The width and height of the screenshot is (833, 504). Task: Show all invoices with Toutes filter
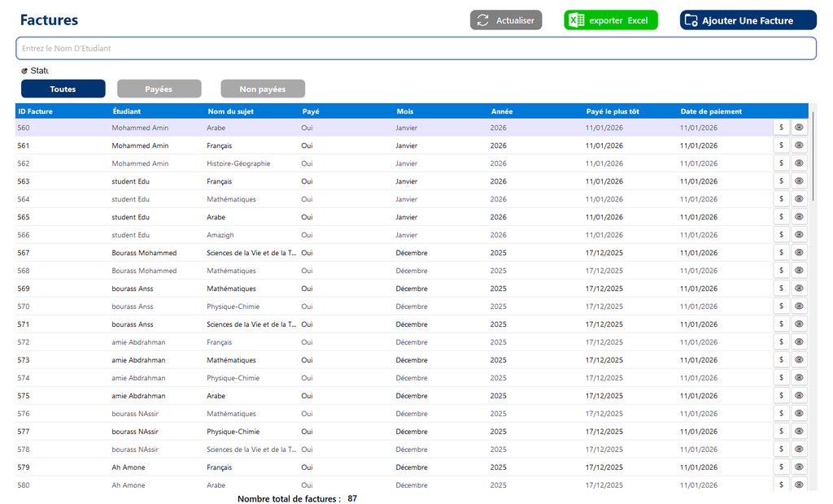tap(63, 89)
